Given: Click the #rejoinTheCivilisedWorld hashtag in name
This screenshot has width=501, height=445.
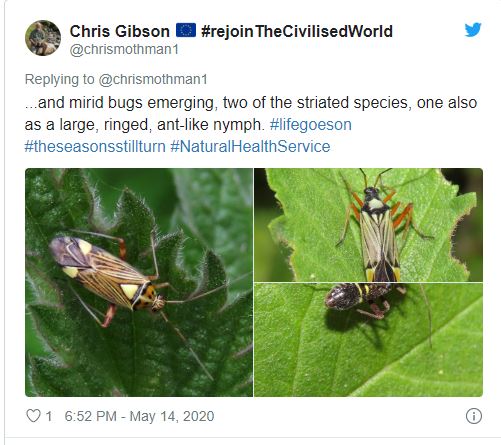Looking at the screenshot, I should (x=297, y=31).
